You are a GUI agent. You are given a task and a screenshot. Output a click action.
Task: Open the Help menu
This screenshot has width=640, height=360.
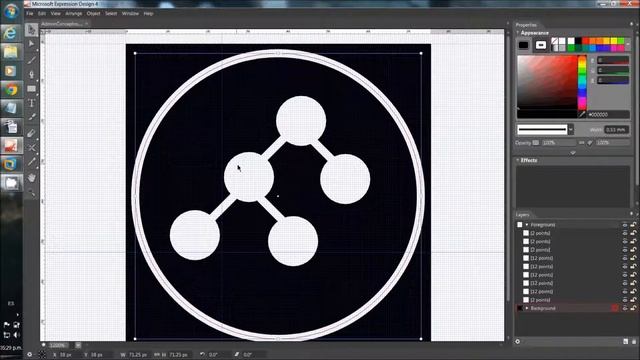(x=149, y=13)
